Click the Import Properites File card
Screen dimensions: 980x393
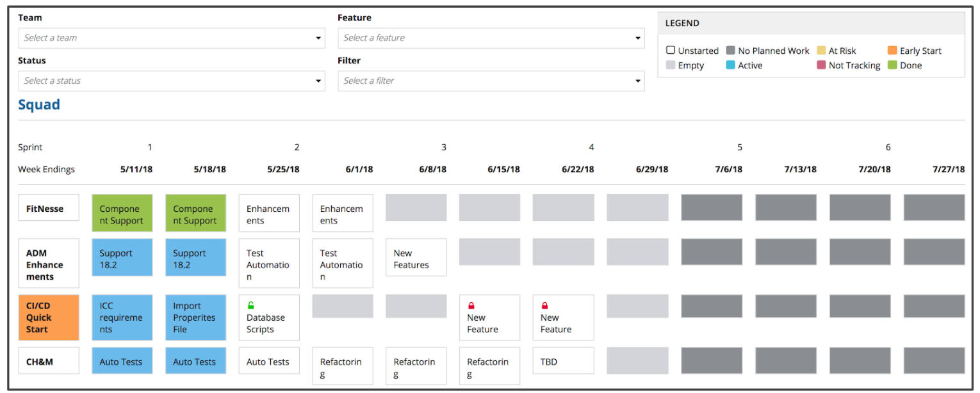click(195, 317)
